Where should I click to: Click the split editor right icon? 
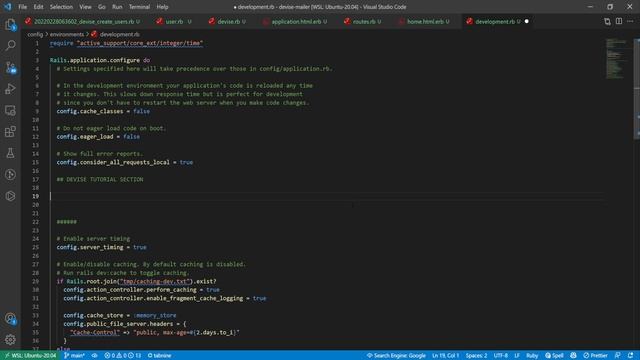coord(619,21)
